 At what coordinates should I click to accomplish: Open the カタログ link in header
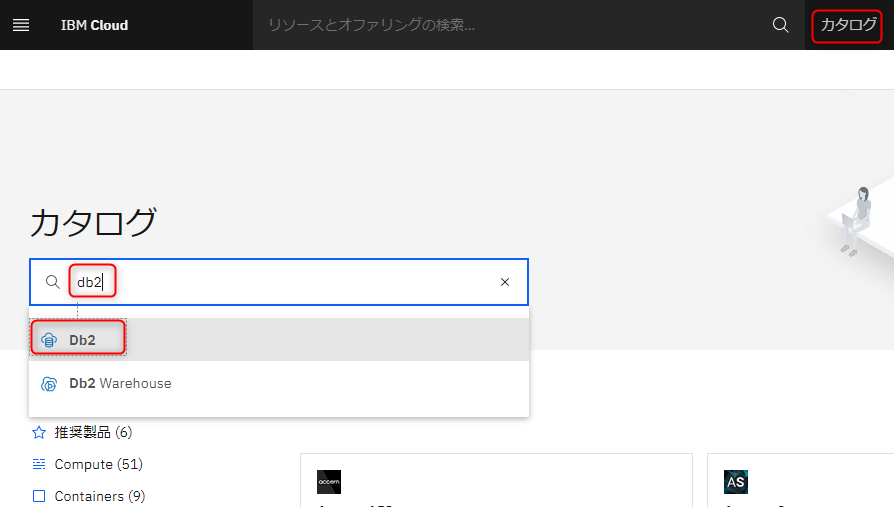[848, 25]
